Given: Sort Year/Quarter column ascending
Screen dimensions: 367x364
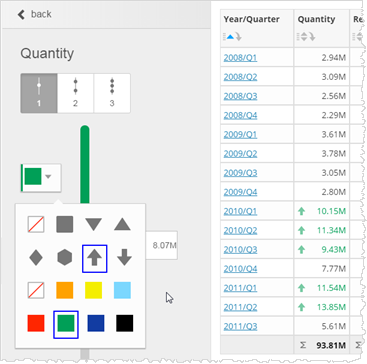Looking at the screenshot, I should click(230, 37).
